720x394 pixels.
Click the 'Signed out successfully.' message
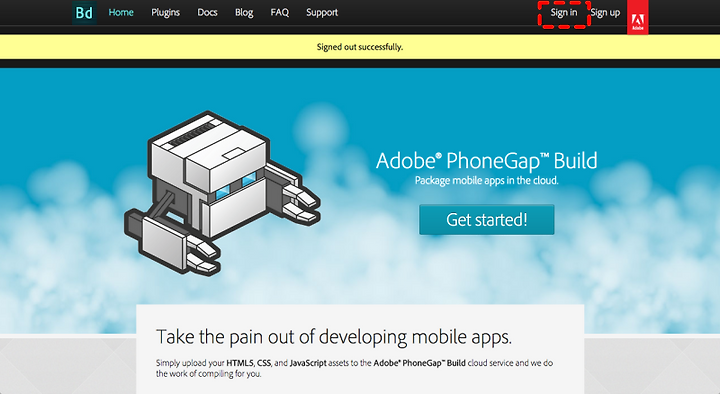pos(360,47)
